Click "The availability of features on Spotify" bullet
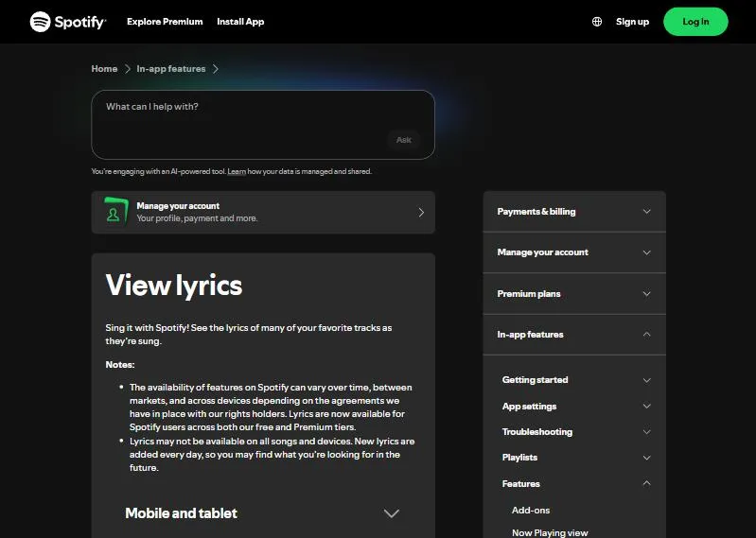This screenshot has height=538, width=756. point(271,408)
